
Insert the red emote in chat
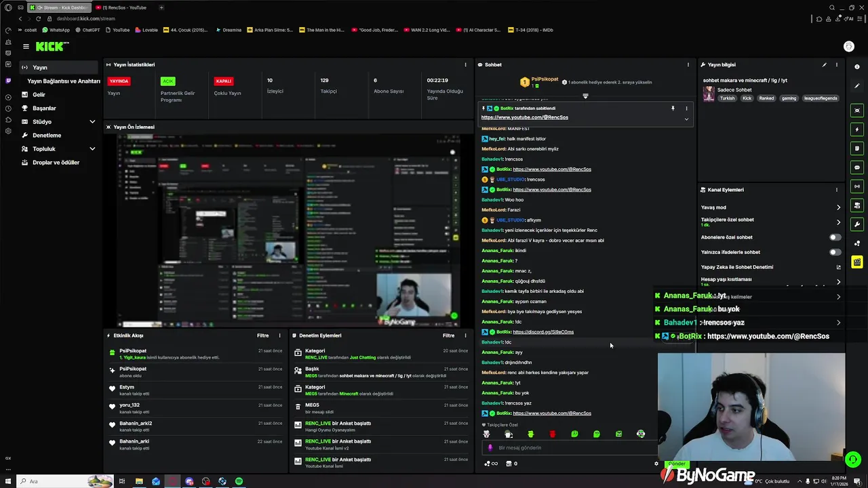click(x=552, y=434)
